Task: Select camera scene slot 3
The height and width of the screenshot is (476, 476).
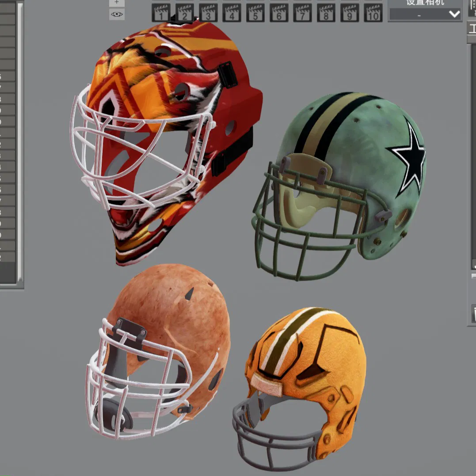Action: [x=208, y=13]
